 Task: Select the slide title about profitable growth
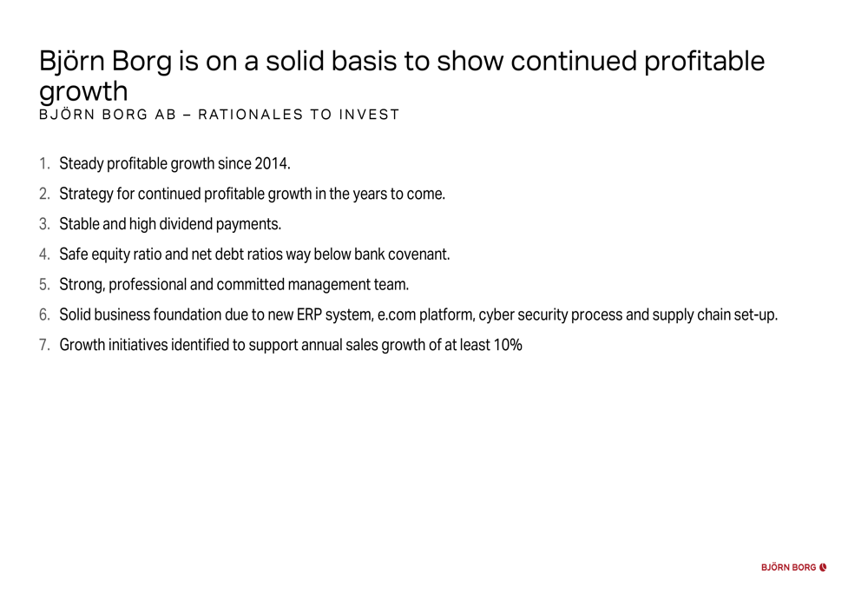tap(402, 76)
